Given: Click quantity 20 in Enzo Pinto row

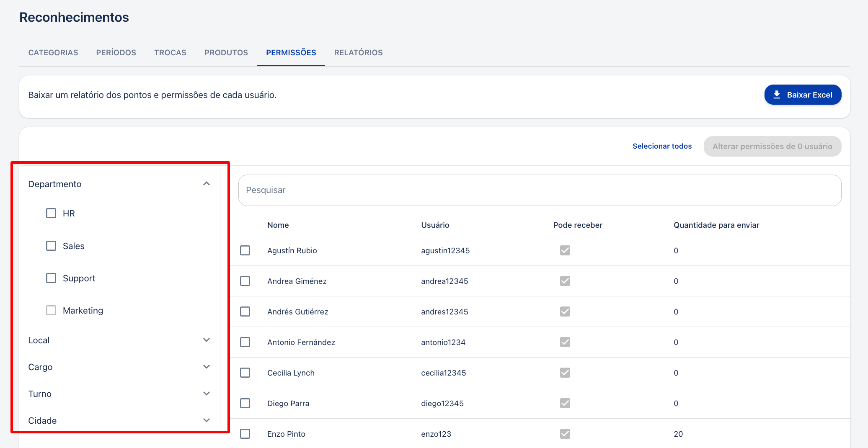Looking at the screenshot, I should pyautogui.click(x=678, y=434).
